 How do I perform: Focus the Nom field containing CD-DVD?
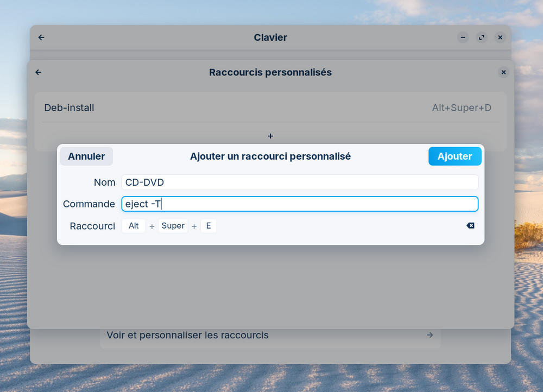[x=299, y=182]
